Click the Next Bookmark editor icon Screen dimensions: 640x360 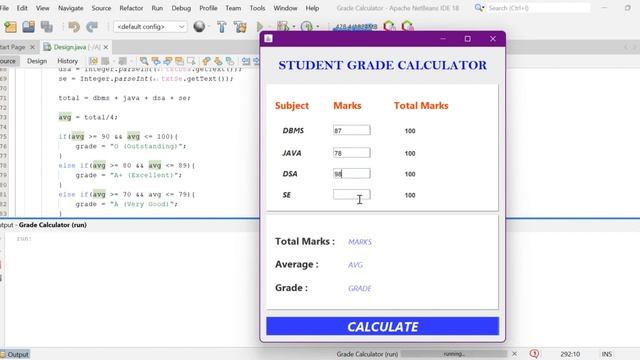click(218, 61)
